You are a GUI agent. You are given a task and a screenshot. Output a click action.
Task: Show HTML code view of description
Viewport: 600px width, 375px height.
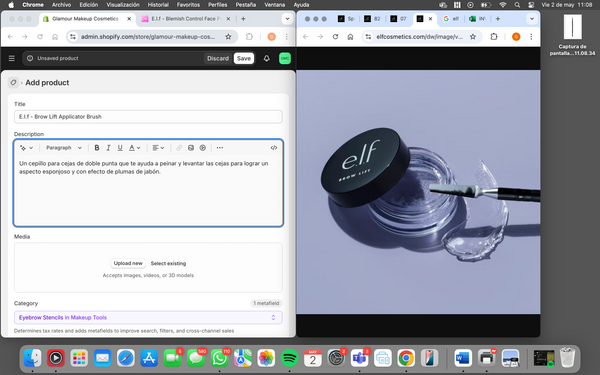274,148
